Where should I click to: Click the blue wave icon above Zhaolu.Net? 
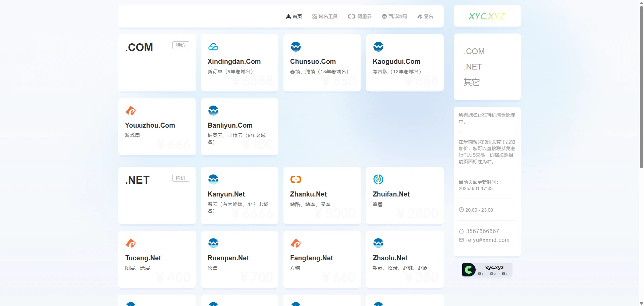[x=378, y=243]
